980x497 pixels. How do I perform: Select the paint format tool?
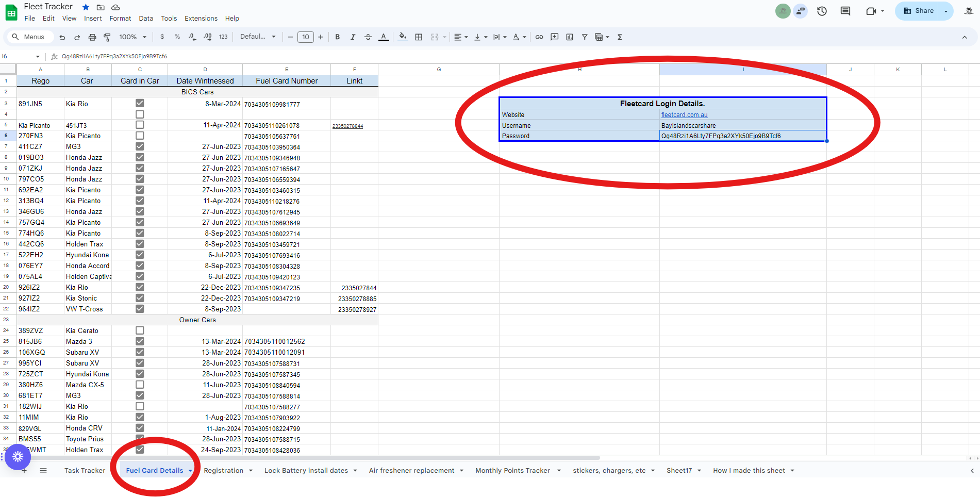point(107,37)
